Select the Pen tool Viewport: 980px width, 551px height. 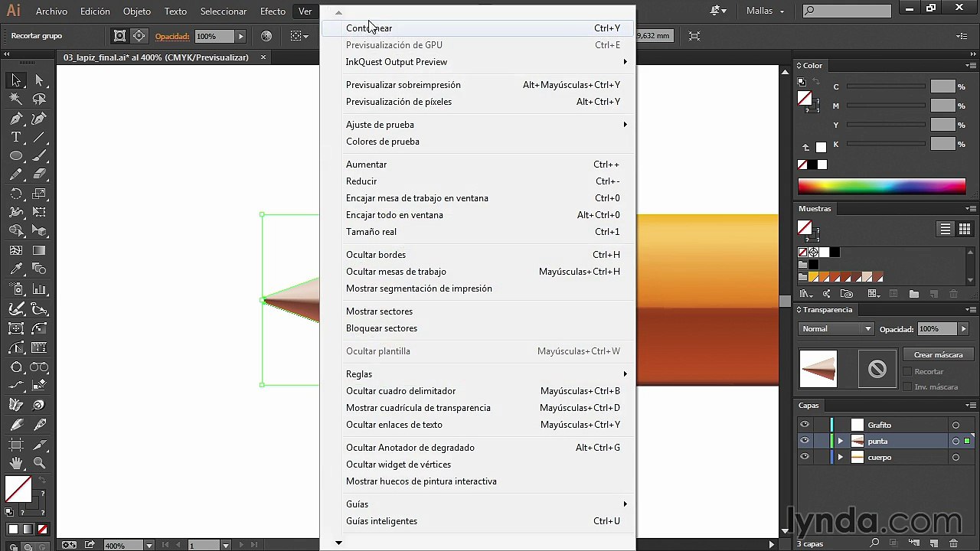click(x=16, y=119)
